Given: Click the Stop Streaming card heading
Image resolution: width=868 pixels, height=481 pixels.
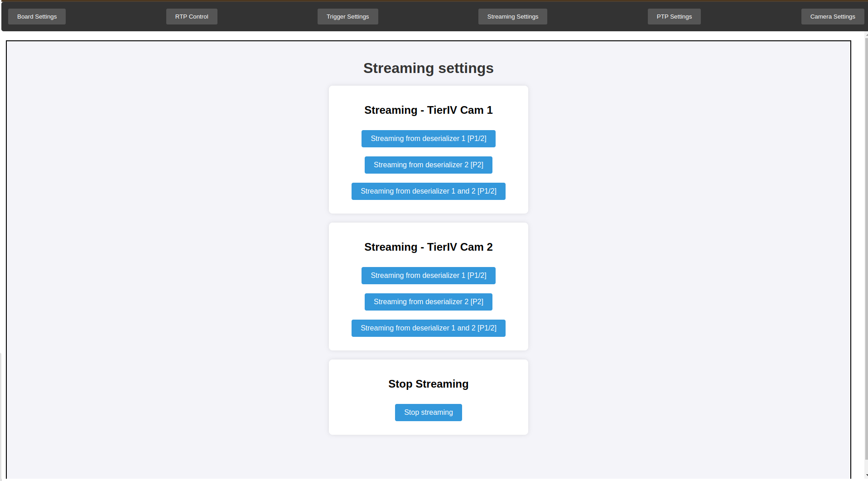Looking at the screenshot, I should tap(429, 384).
